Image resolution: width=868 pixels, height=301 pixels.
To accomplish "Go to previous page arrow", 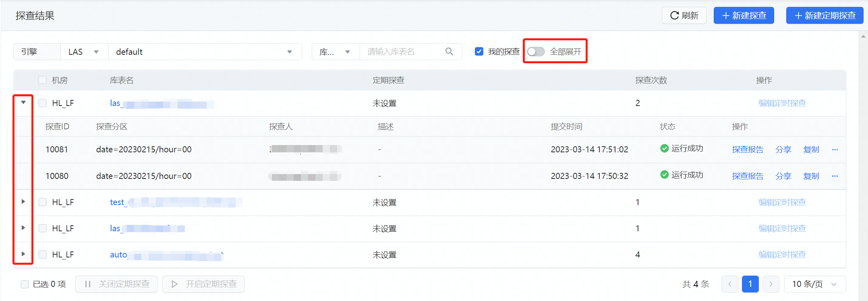I will [x=729, y=284].
